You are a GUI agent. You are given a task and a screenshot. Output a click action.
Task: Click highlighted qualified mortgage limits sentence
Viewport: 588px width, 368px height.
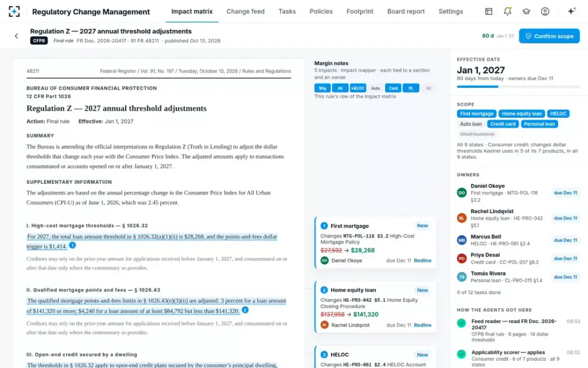(x=157, y=306)
